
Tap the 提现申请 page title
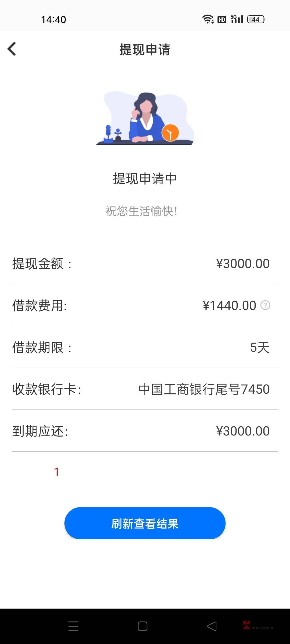coord(145,50)
